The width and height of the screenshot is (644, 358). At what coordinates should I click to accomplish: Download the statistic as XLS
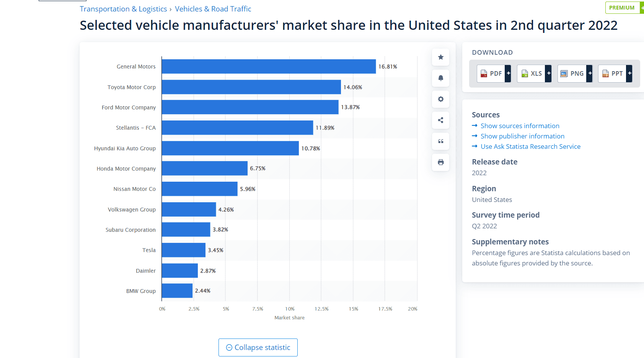(534, 73)
